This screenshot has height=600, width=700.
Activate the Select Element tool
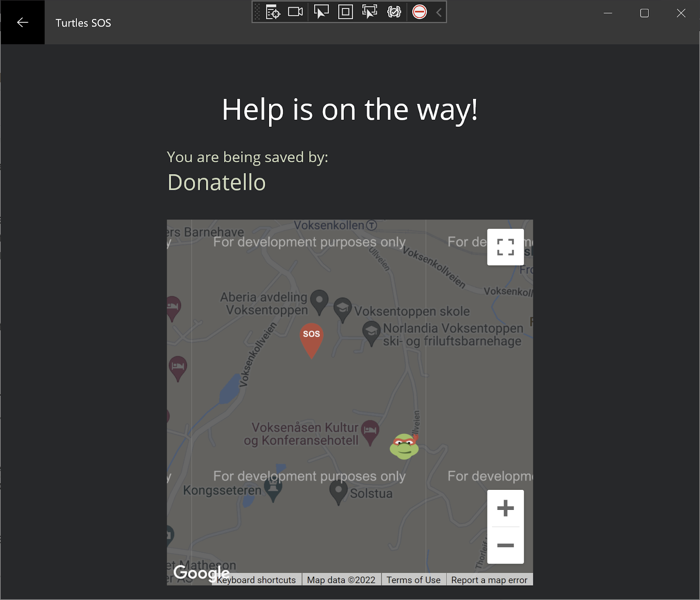(x=321, y=12)
